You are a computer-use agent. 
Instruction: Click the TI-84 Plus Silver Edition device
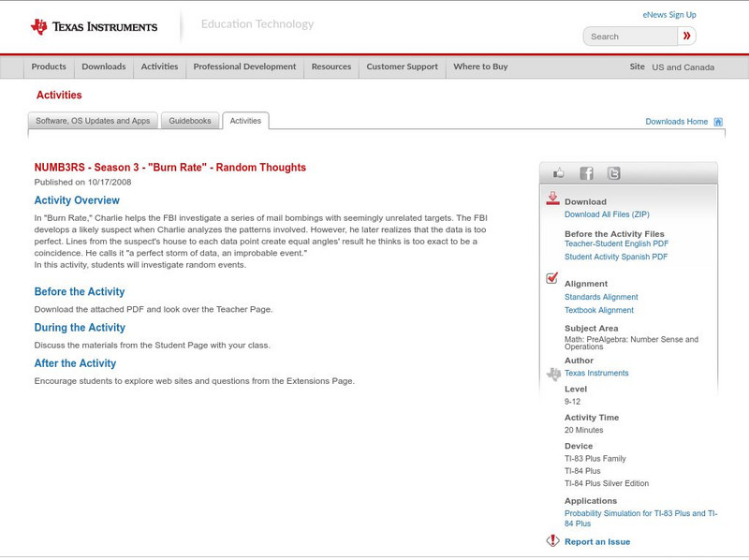coord(607,483)
